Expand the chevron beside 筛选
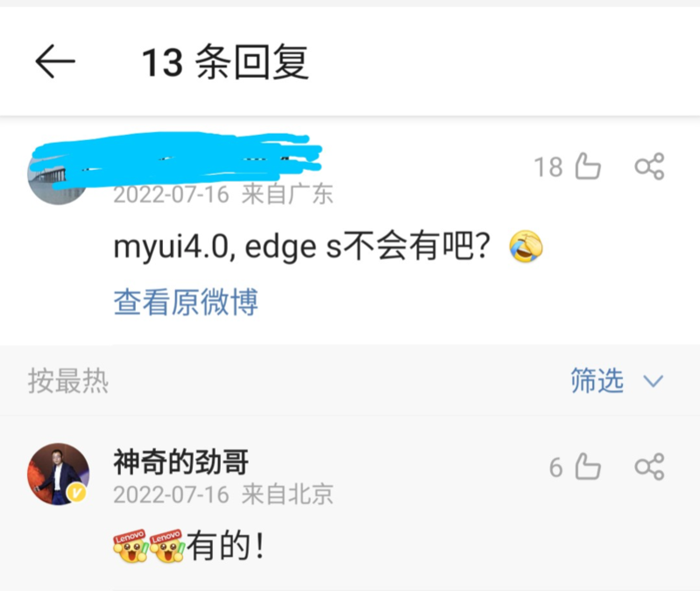The width and height of the screenshot is (700, 591). coord(653,382)
